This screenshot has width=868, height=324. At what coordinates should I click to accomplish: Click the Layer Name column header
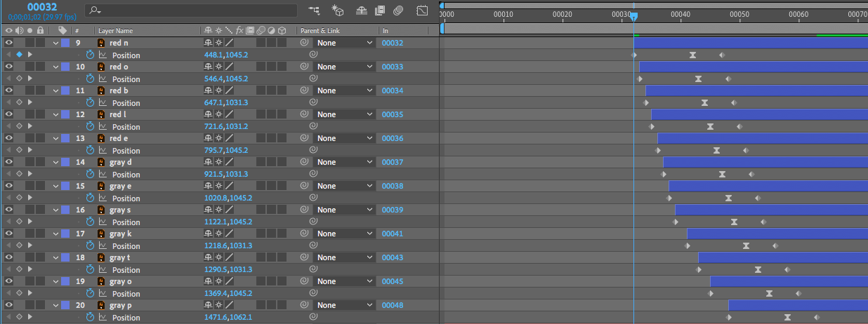(x=115, y=31)
